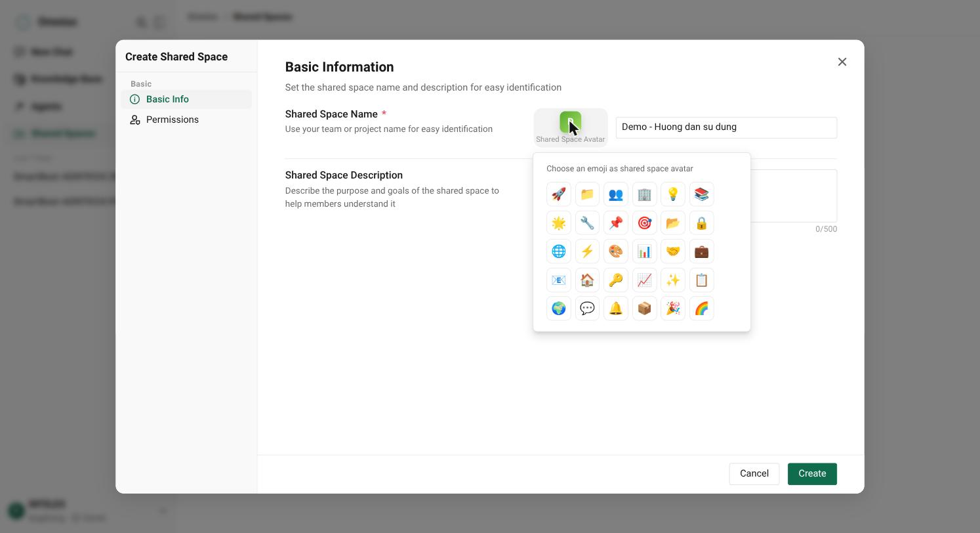Select the artist palette emoji
This screenshot has width=980, height=533.
[x=616, y=251]
